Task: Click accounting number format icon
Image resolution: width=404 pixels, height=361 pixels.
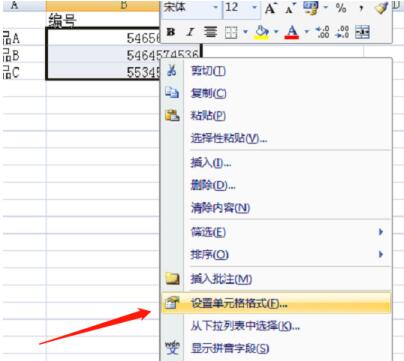Action: coord(310,8)
